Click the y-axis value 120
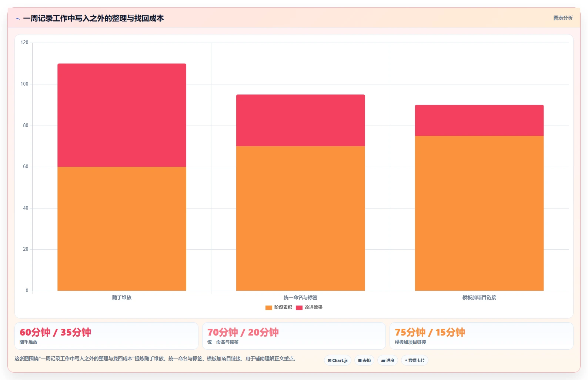Image resolution: width=588 pixels, height=380 pixels. [24, 43]
